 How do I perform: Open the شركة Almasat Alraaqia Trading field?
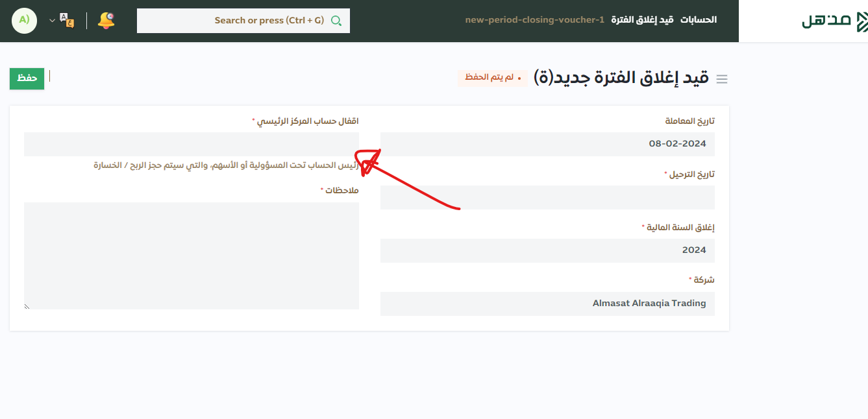coord(547,304)
